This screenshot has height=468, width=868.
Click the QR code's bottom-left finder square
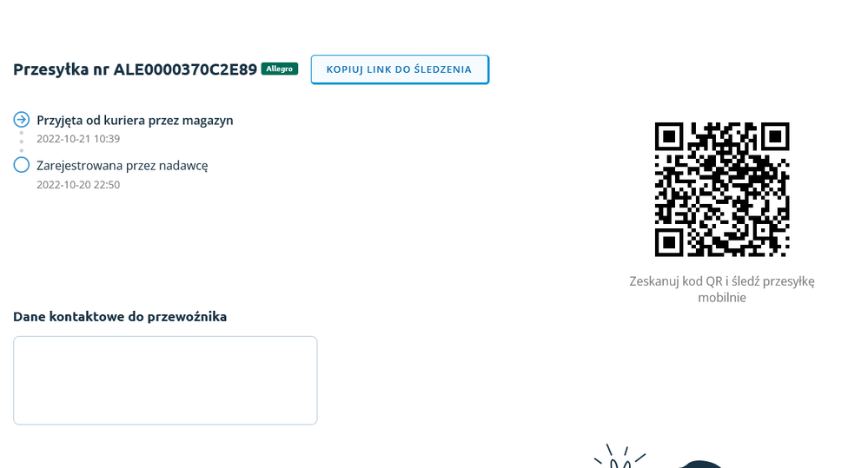tap(669, 241)
